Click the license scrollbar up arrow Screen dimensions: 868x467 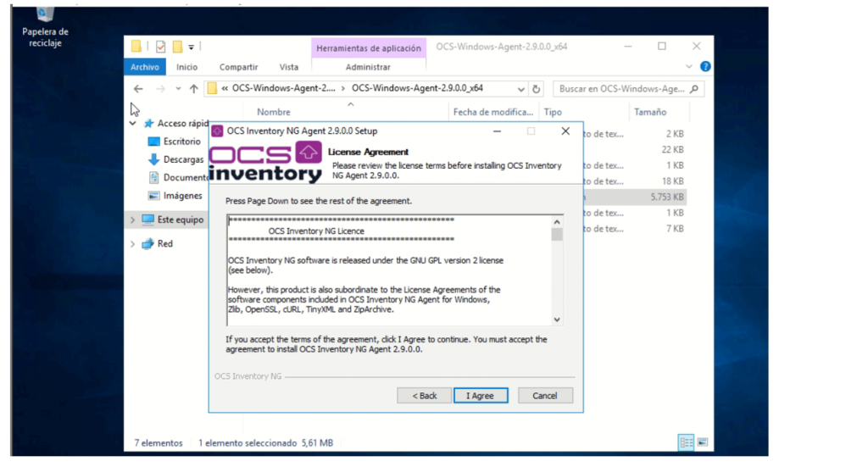pyautogui.click(x=557, y=222)
